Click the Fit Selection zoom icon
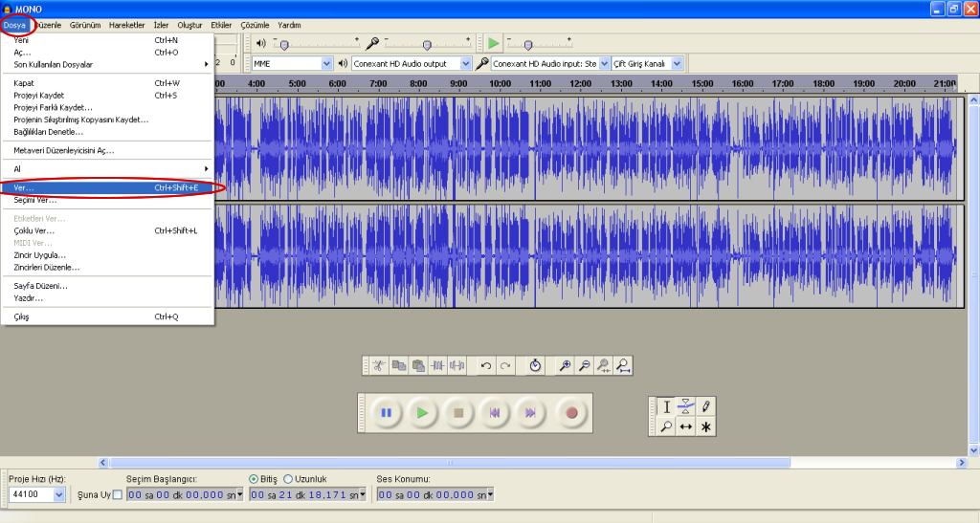This screenshot has height=523, width=980. pos(603,366)
